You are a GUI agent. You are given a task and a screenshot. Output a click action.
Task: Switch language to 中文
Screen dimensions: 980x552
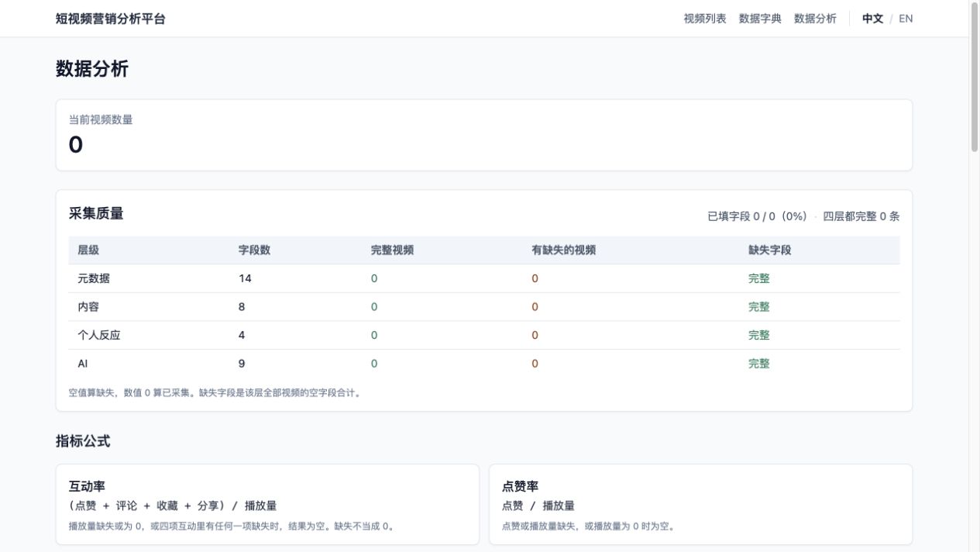coord(872,19)
